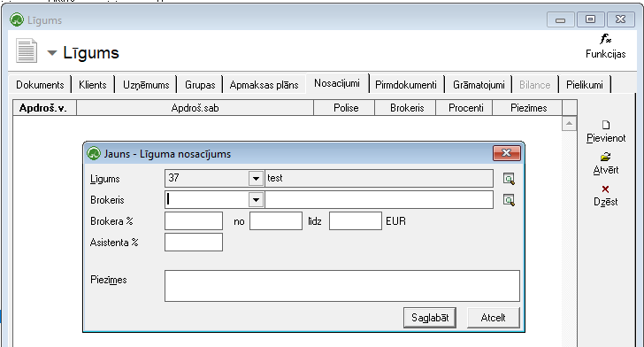Open lookup search icon next to Brokeris field
Screen dimensions: 644x347
coord(509,200)
